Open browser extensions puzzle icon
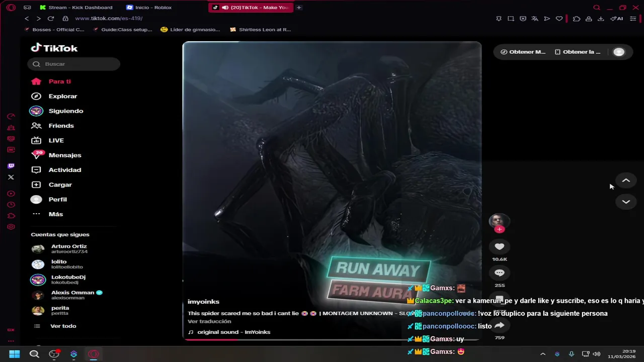The height and width of the screenshot is (362, 644). pyautogui.click(x=577, y=19)
